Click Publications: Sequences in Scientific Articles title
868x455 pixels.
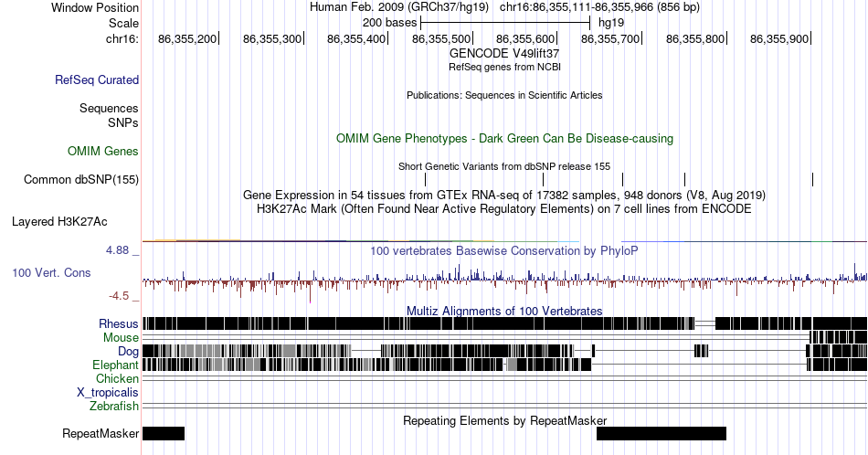(x=504, y=95)
